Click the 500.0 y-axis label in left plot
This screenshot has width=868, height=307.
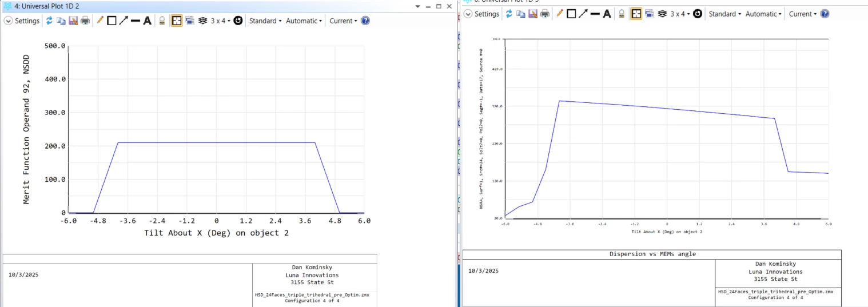click(55, 46)
